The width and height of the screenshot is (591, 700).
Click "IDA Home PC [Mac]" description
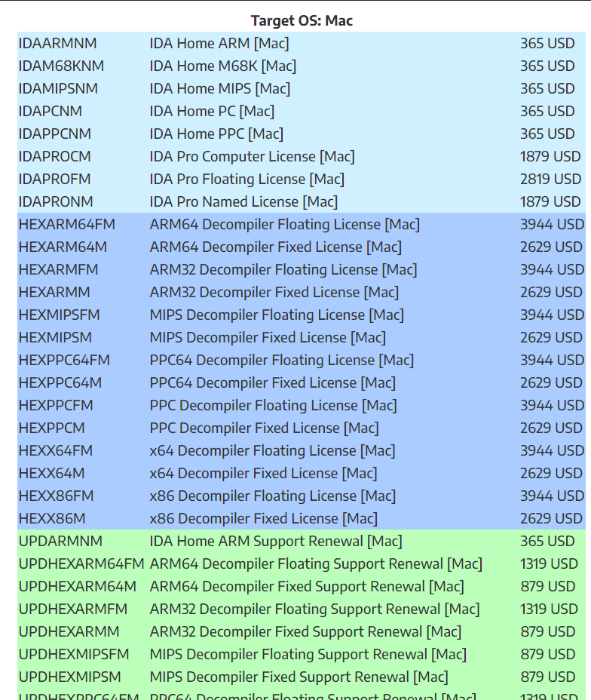[x=213, y=111]
